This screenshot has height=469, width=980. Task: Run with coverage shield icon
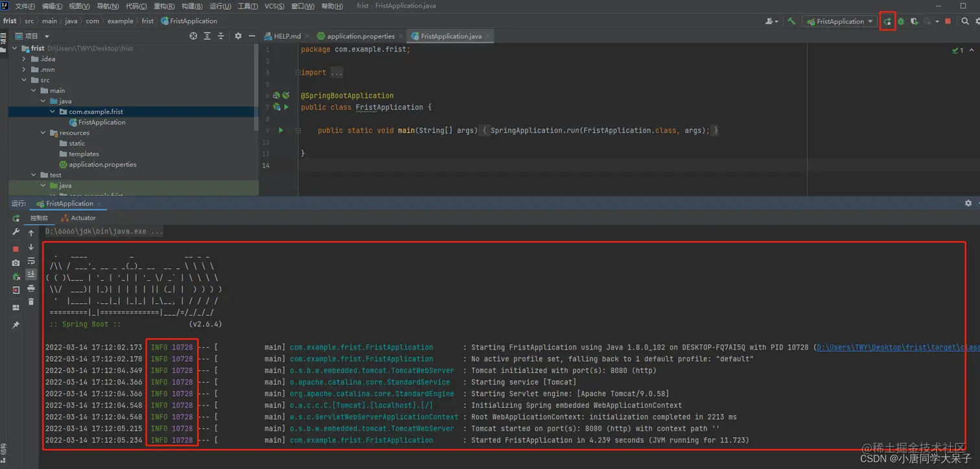[x=914, y=21]
